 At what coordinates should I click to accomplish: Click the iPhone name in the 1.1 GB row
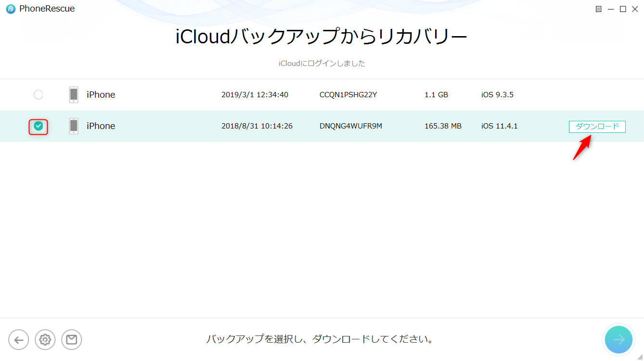coord(101,95)
